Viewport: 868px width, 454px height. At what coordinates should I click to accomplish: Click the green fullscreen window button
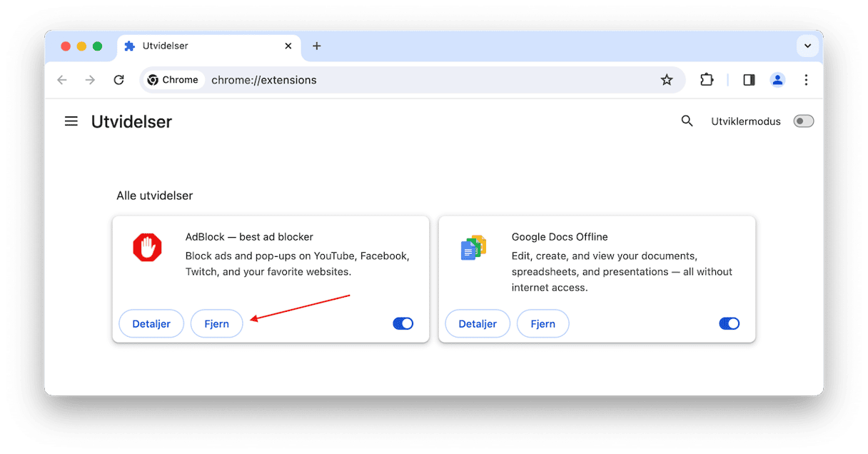[x=98, y=46]
